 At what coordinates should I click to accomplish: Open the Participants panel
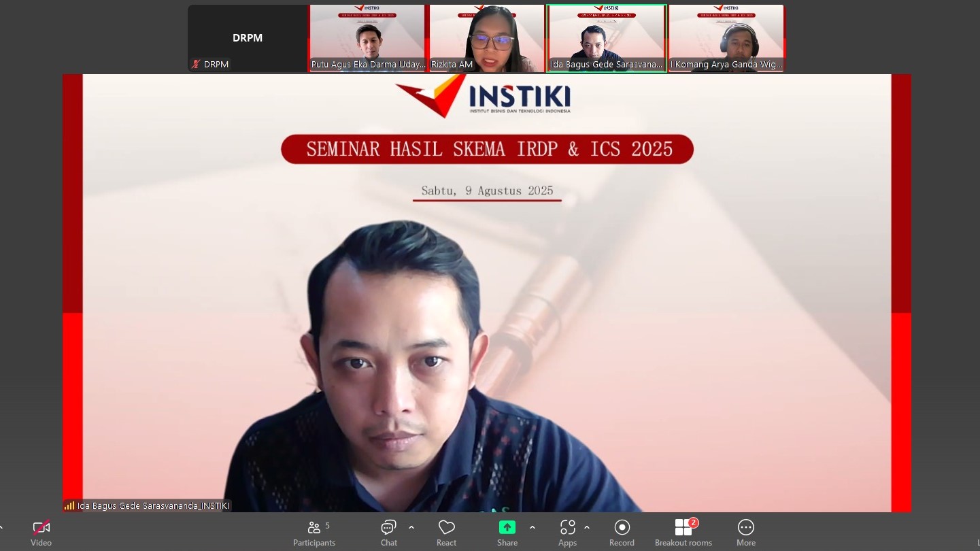[x=314, y=528]
